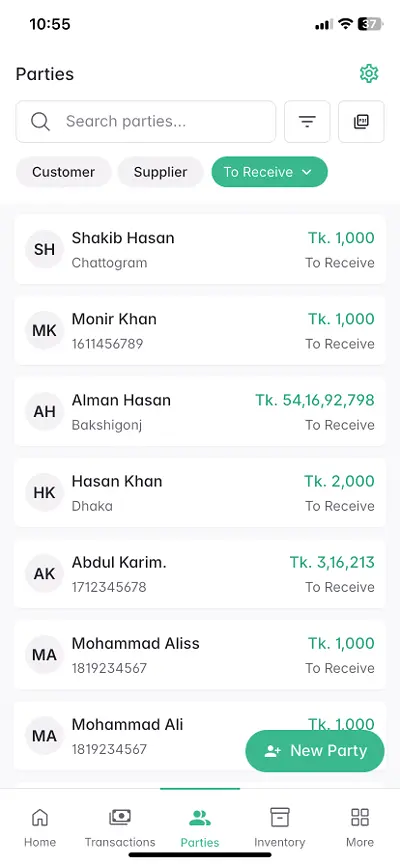Select the MK avatar for Monir Khan
The height and width of the screenshot is (865, 400).
tap(44, 330)
